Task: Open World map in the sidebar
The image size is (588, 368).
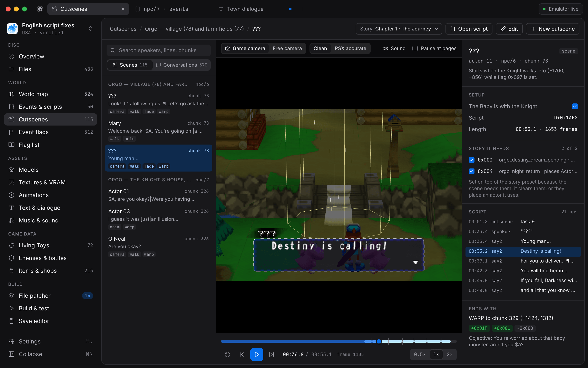Action: pyautogui.click(x=51, y=94)
